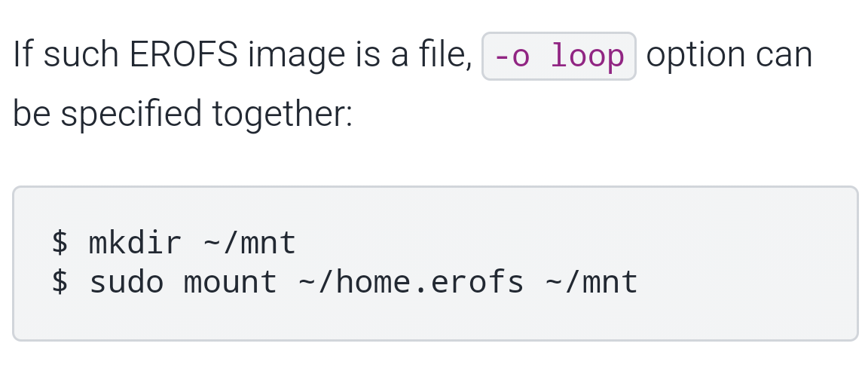
Task: Click the "mkdir" command in code block
Action: coord(136,244)
